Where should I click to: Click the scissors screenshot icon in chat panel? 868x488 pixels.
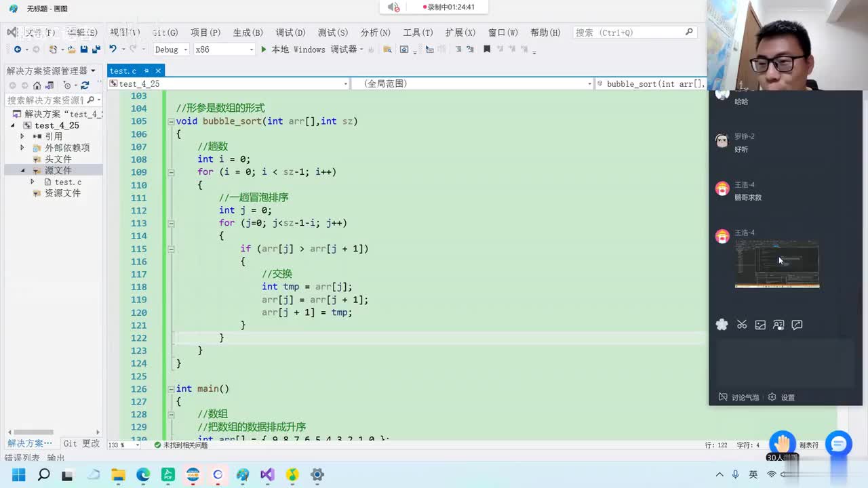point(742,325)
